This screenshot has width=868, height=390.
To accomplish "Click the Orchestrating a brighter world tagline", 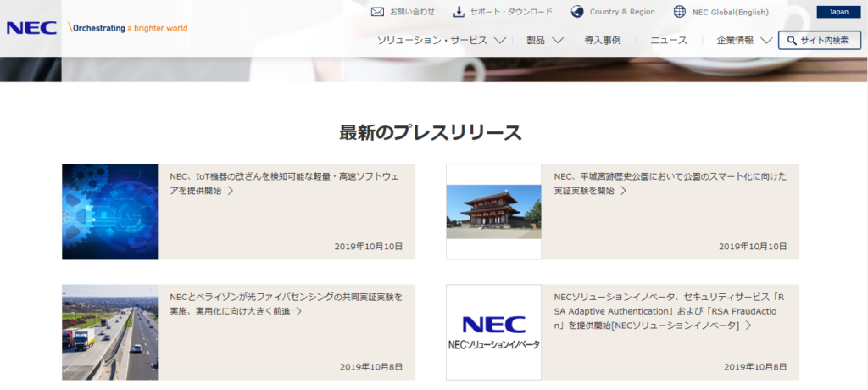I will tap(127, 28).
